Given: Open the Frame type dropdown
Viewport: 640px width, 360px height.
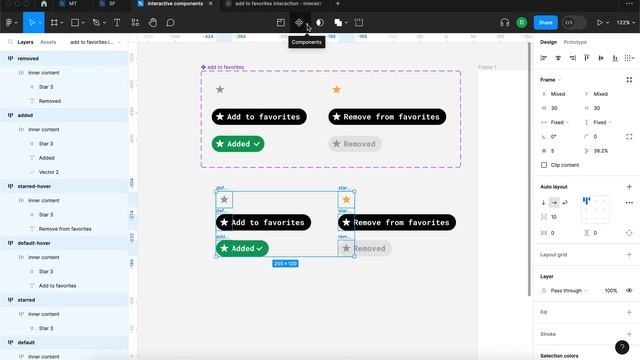Looking at the screenshot, I should [551, 80].
